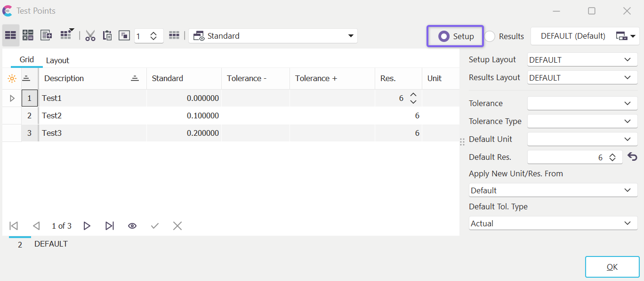Click the add-document icon in toolbar
The height and width of the screenshot is (281, 644).
(x=46, y=35)
